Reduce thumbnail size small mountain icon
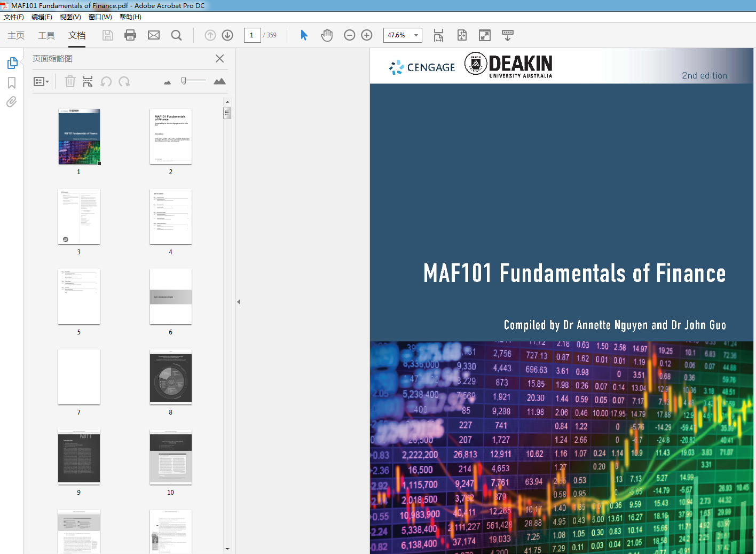 click(167, 82)
